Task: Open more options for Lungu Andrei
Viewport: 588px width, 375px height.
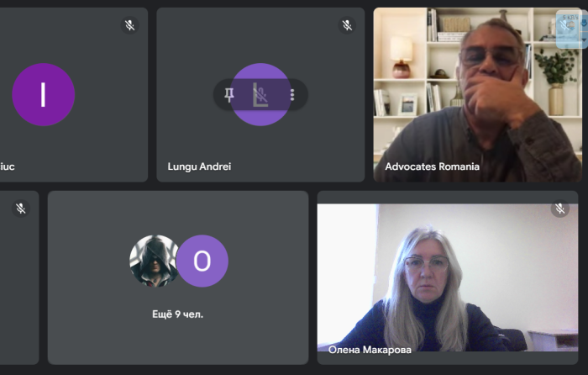Action: coord(292,95)
